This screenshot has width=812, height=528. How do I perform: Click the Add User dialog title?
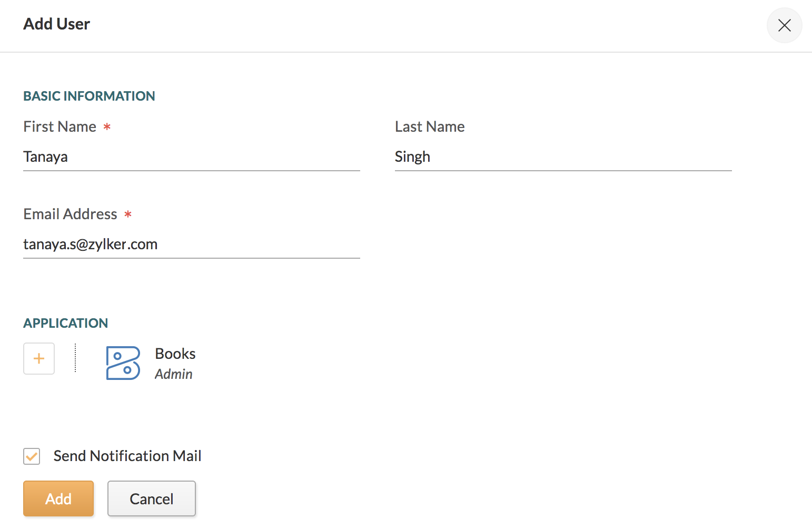pyautogui.click(x=57, y=24)
